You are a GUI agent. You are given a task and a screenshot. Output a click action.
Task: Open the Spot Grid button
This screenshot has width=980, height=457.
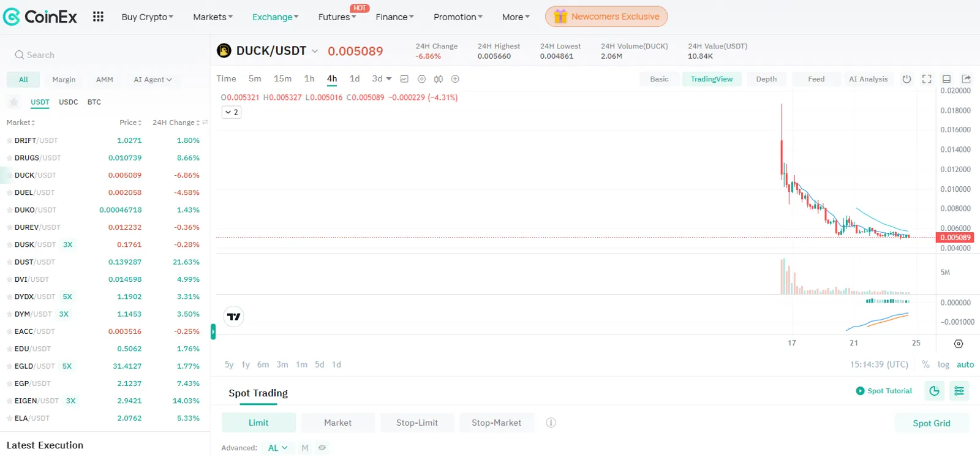(932, 423)
